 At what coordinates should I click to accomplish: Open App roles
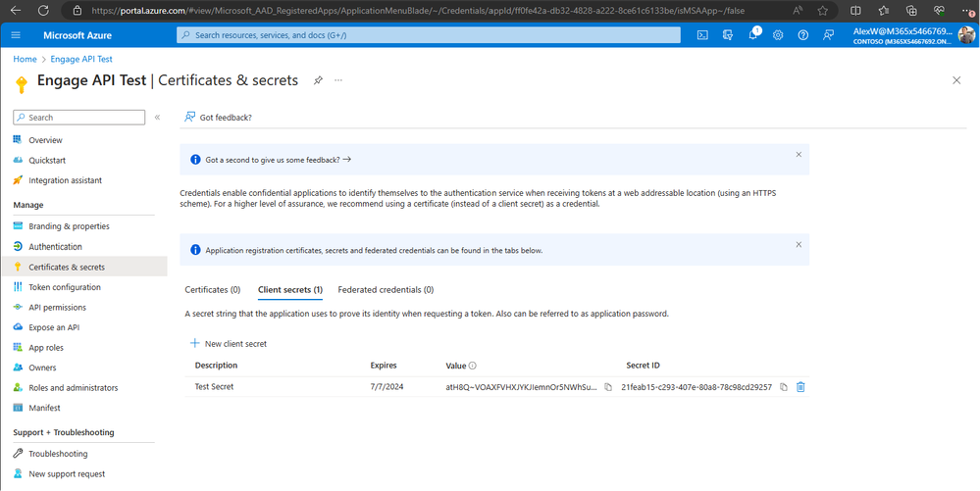[46, 347]
